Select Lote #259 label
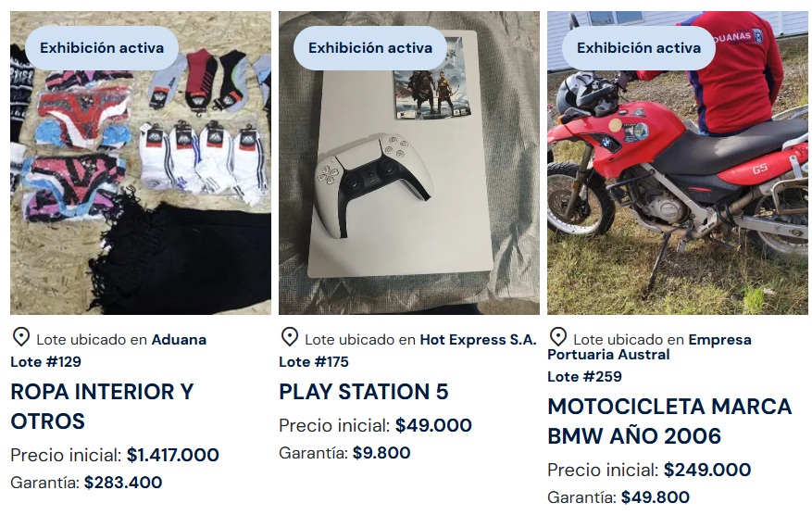 tap(584, 377)
